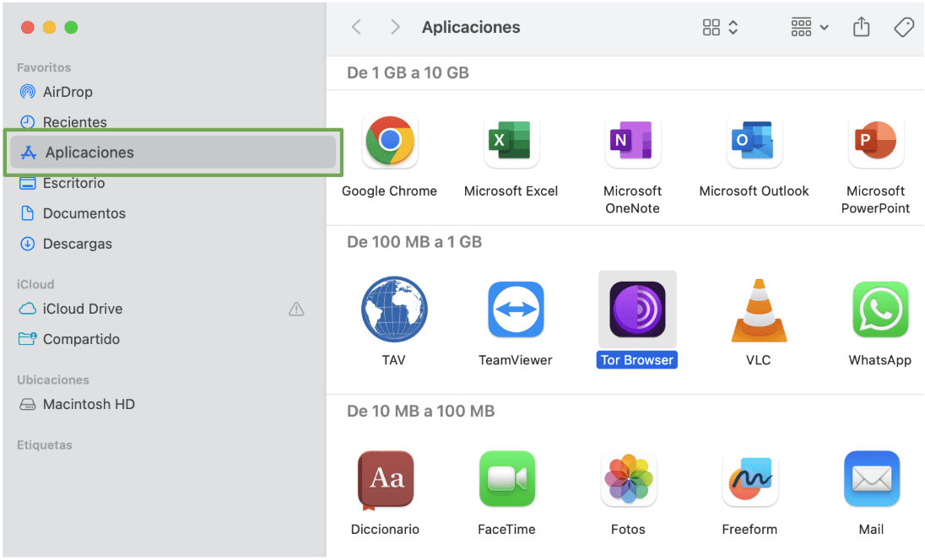Click the tags button in the toolbar
Image resolution: width=925 pixels, height=560 pixels.
904,26
